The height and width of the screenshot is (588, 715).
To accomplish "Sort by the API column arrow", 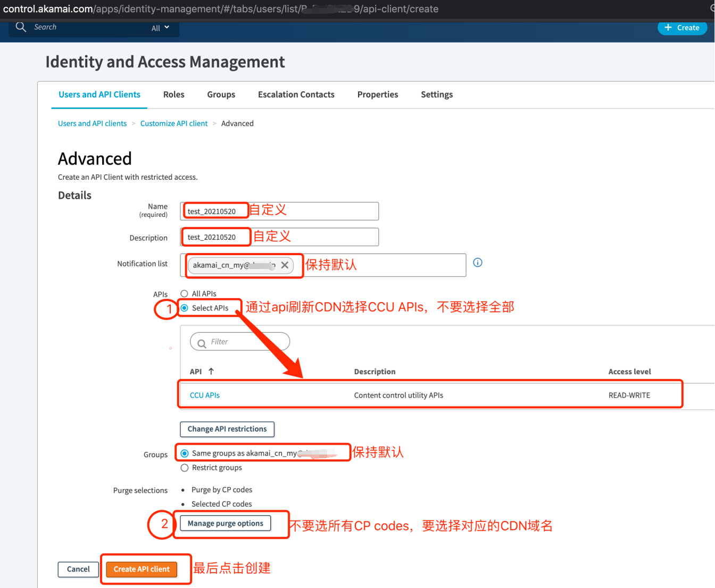I will 211,371.
